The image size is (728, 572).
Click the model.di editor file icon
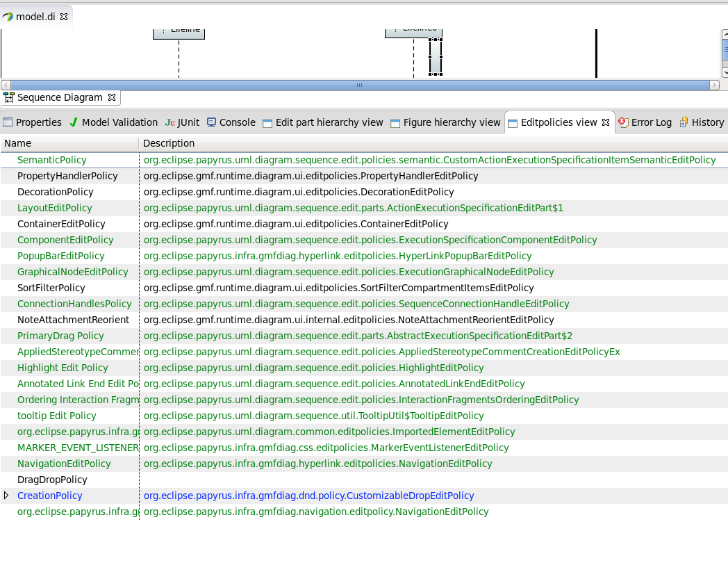[8, 17]
